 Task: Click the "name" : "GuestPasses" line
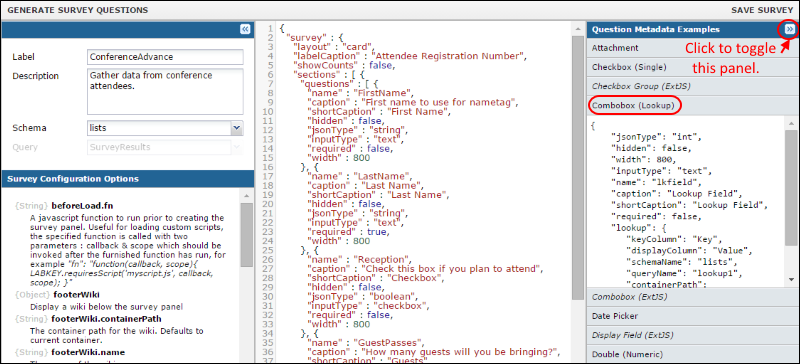click(x=364, y=344)
